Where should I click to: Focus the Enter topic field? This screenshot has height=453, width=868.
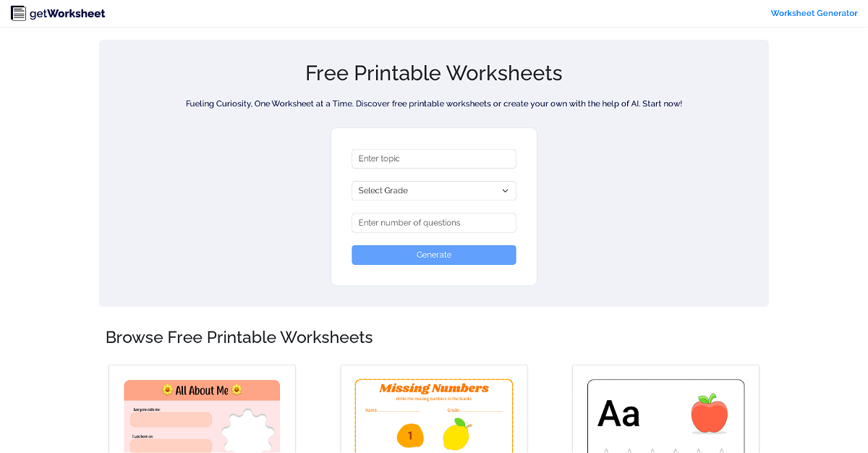click(x=434, y=158)
